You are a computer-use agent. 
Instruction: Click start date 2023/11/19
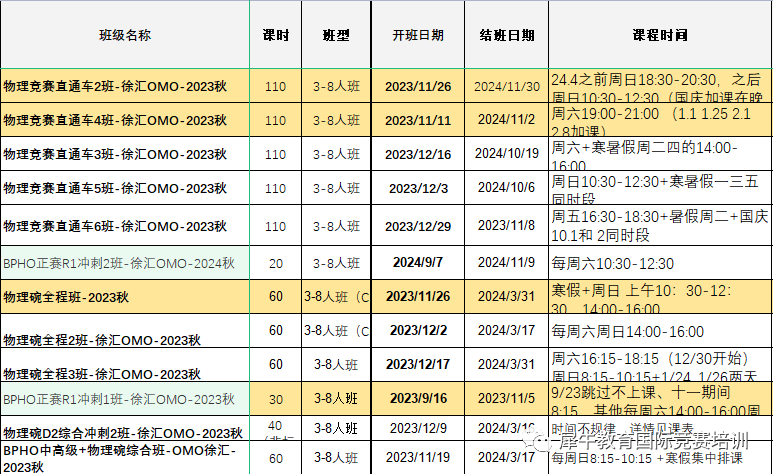[x=418, y=458]
